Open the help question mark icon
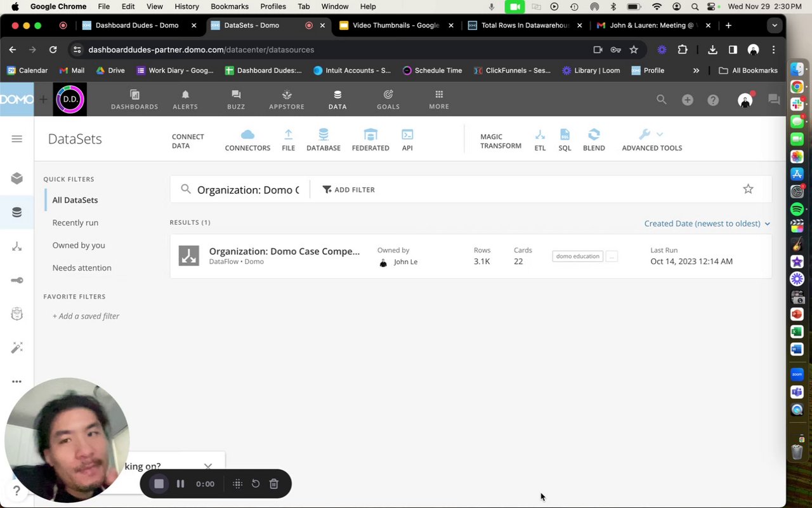Viewport: 812px width, 508px height. tap(713, 100)
